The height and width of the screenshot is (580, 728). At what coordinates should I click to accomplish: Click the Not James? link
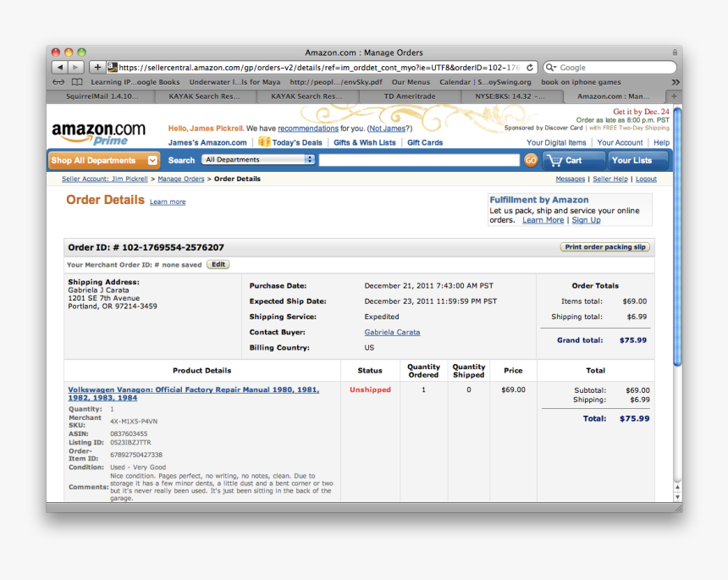point(387,129)
